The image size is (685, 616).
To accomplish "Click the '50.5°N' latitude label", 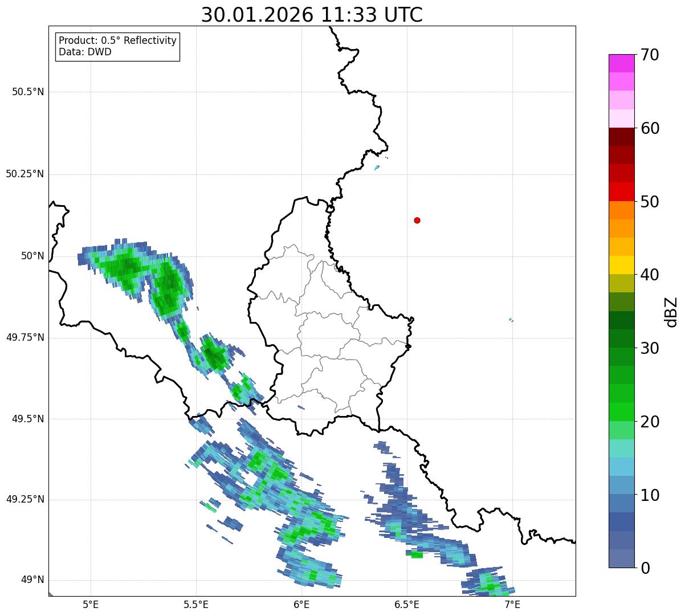I will (x=28, y=92).
